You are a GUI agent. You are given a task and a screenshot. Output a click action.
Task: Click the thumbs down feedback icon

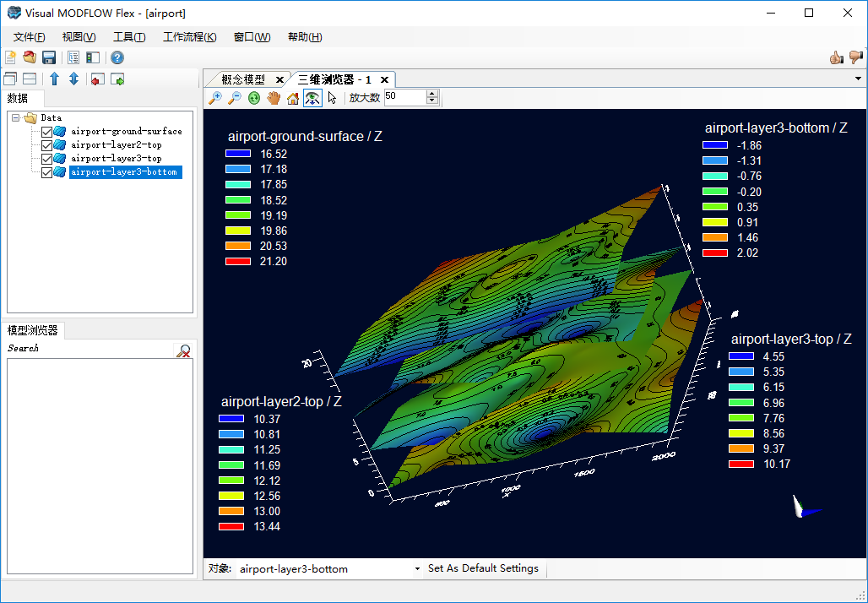(x=856, y=57)
